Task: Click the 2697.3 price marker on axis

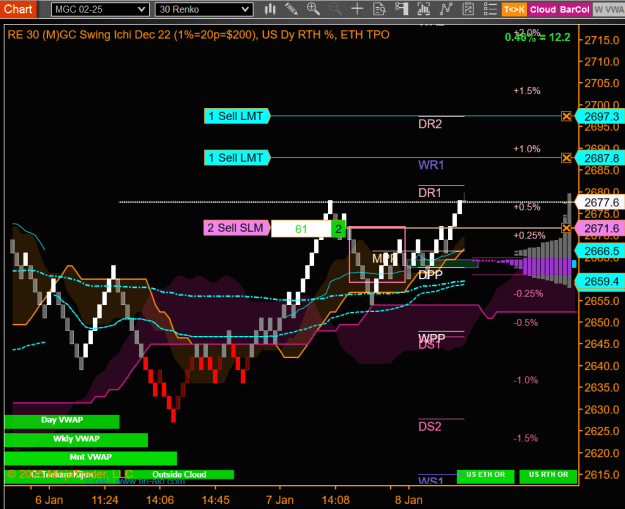Action: click(601, 116)
